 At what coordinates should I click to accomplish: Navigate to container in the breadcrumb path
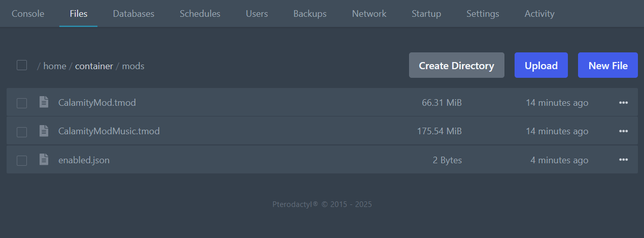coord(94,66)
